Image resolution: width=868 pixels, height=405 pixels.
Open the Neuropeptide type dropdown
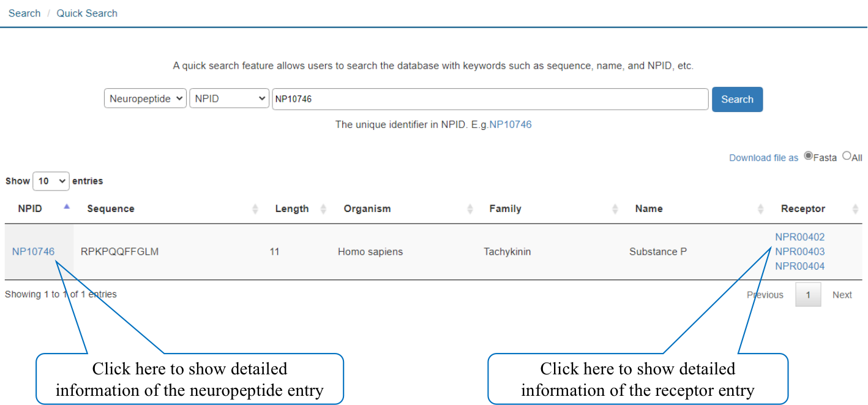145,99
